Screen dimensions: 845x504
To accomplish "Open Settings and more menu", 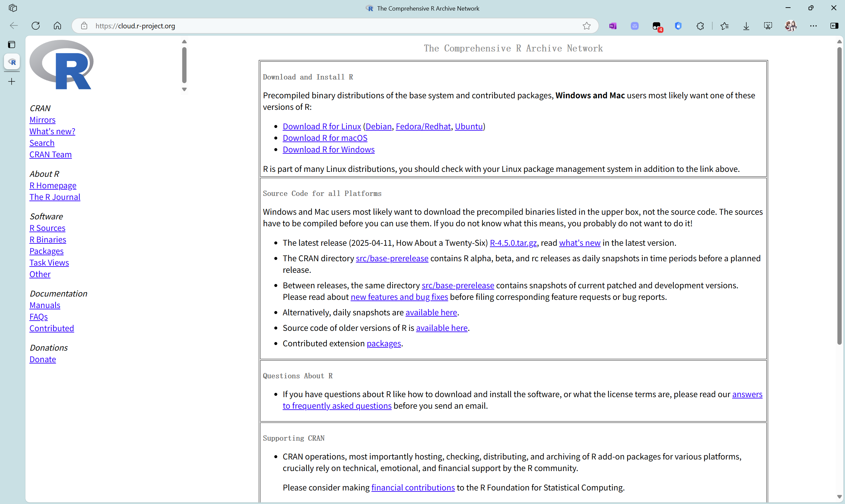I will coord(813,26).
